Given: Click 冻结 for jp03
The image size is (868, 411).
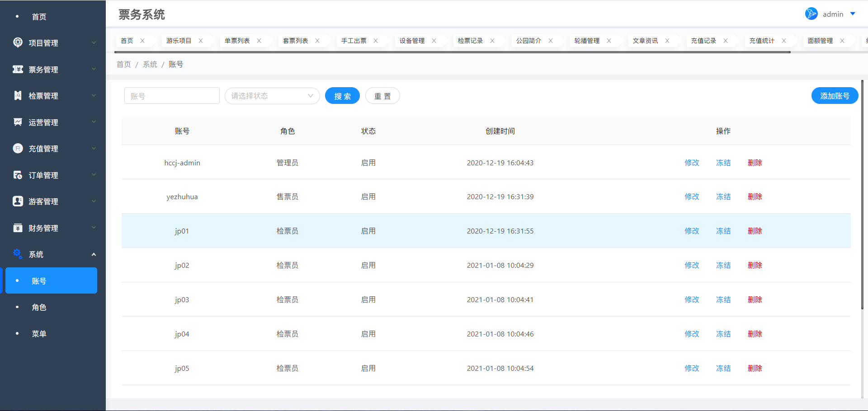Looking at the screenshot, I should 723,299.
